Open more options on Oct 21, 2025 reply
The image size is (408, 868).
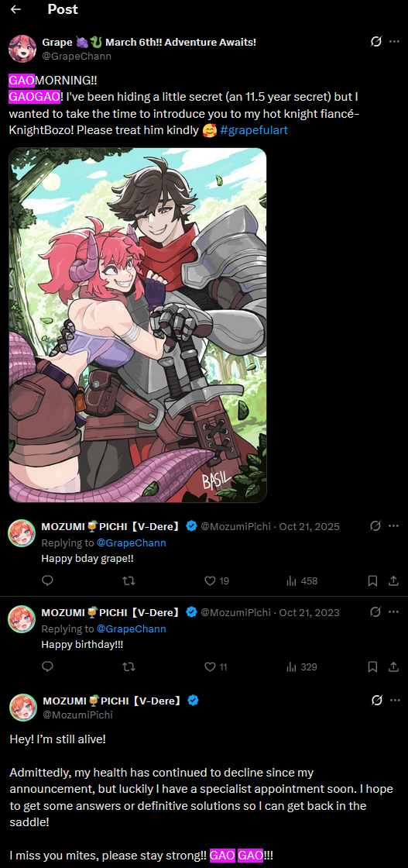394,526
